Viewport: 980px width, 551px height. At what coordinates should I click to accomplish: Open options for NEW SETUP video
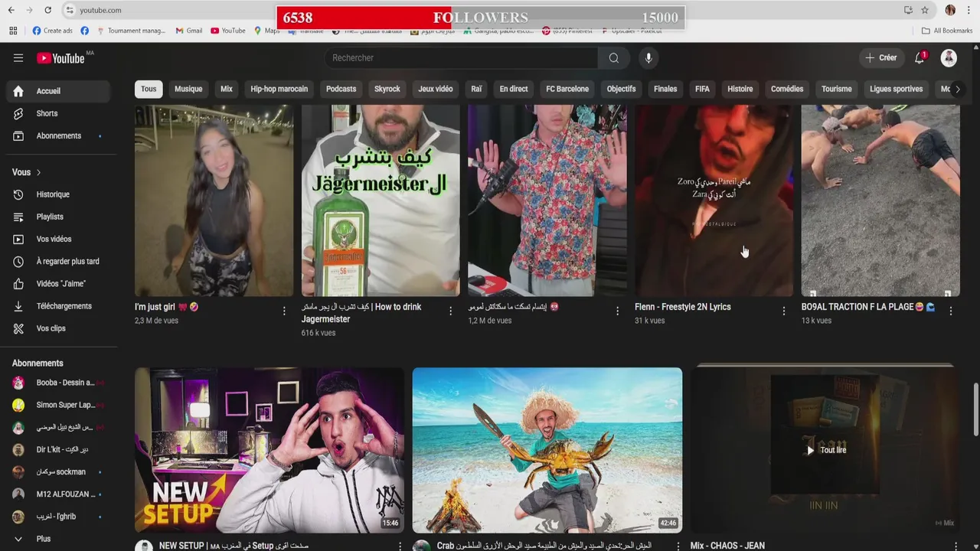pyautogui.click(x=400, y=546)
